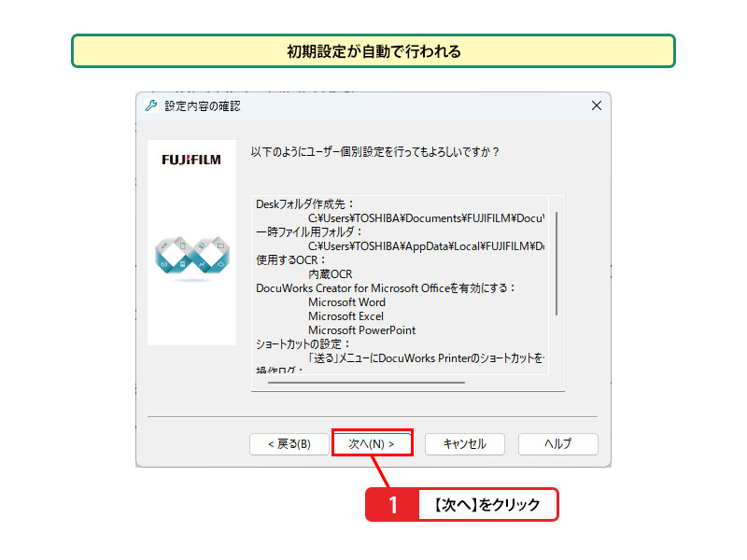Click the question '以下のようにユーザー個別設定を行ってもよろしいですか？'

(x=375, y=152)
